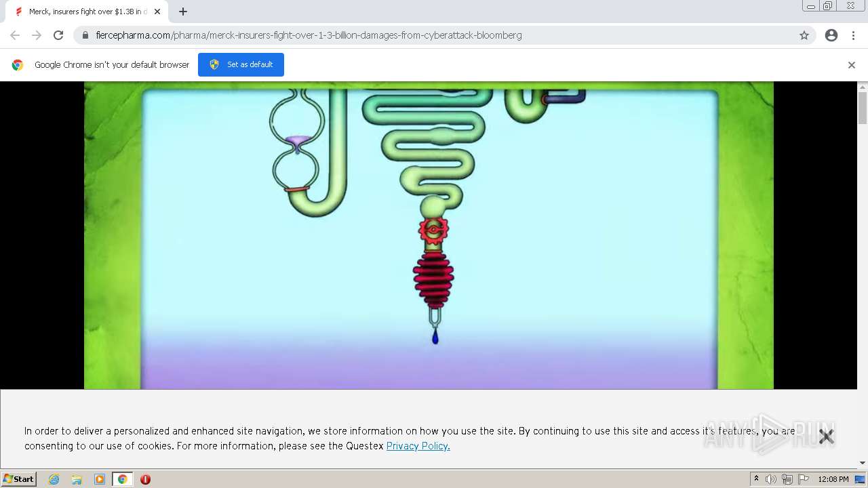Open the Windows Start menu
The width and height of the screenshot is (868, 488).
[19, 479]
